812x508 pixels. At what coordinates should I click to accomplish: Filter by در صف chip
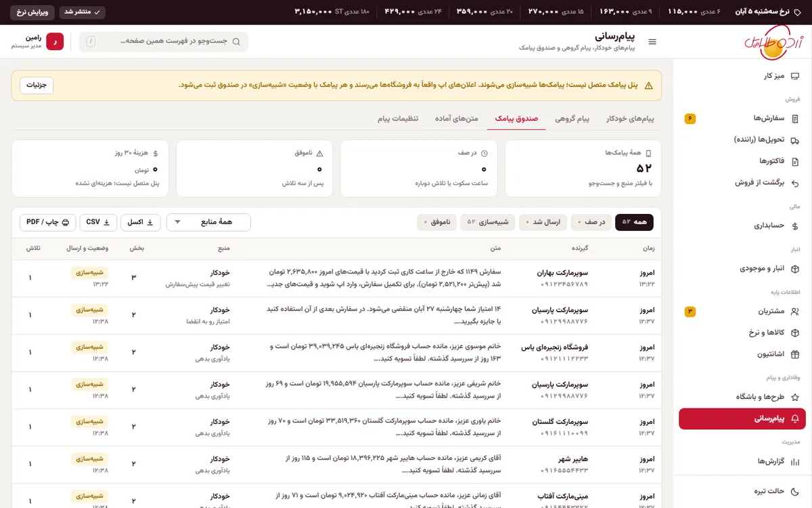pos(591,222)
